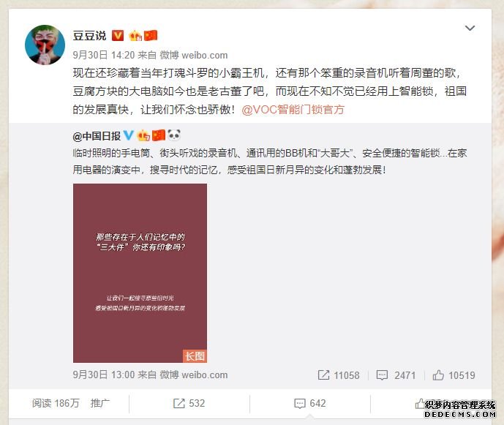The image size is (504, 425).
Task: Open the 9月30日 14:20 post timestamp
Action: 103,56
